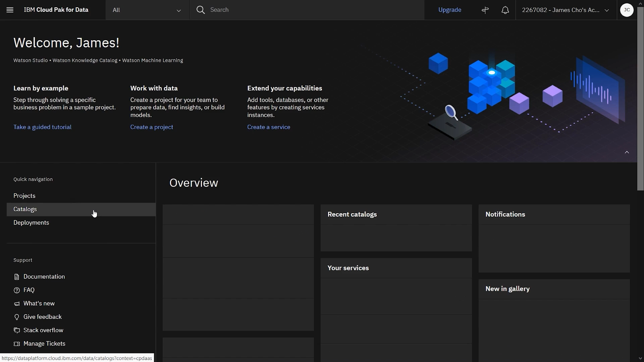Viewport: 644px width, 362px height.
Task: Click the Work with data heading
Action: (154, 88)
